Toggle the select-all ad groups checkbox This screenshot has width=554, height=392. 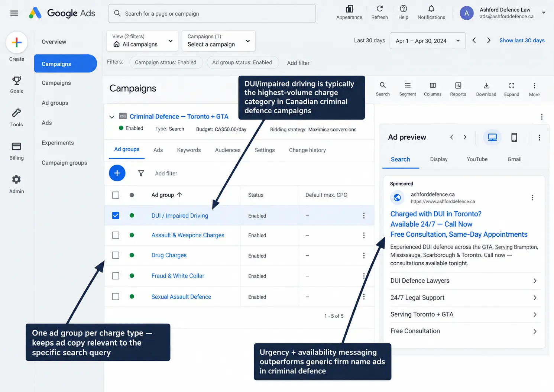(116, 195)
